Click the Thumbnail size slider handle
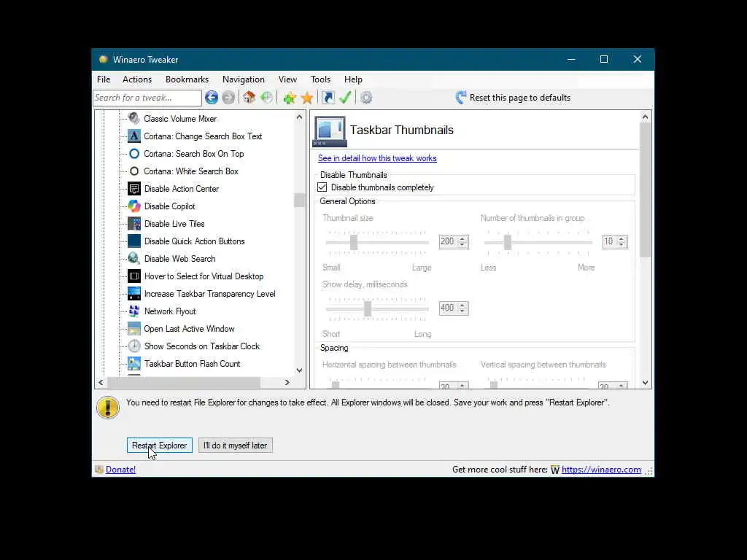 tap(354, 242)
